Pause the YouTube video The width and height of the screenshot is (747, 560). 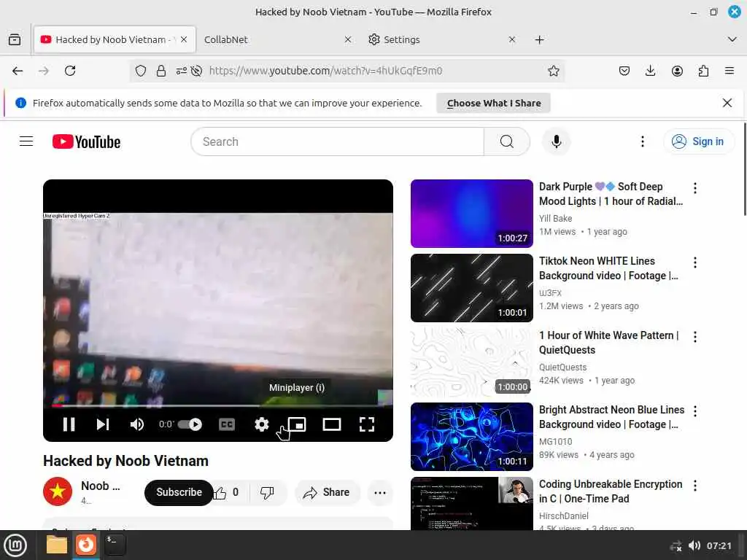click(x=69, y=424)
